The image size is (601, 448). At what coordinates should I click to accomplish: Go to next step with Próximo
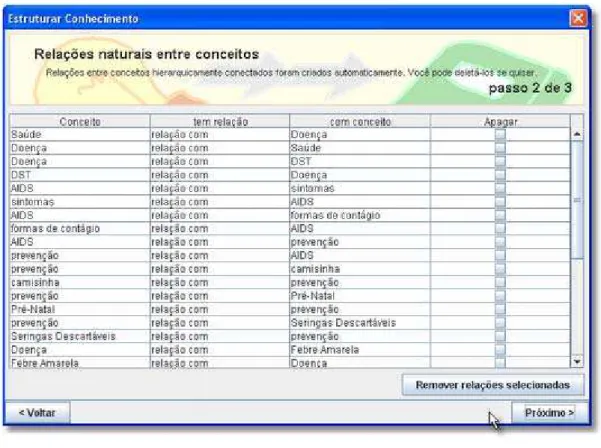[x=549, y=413]
